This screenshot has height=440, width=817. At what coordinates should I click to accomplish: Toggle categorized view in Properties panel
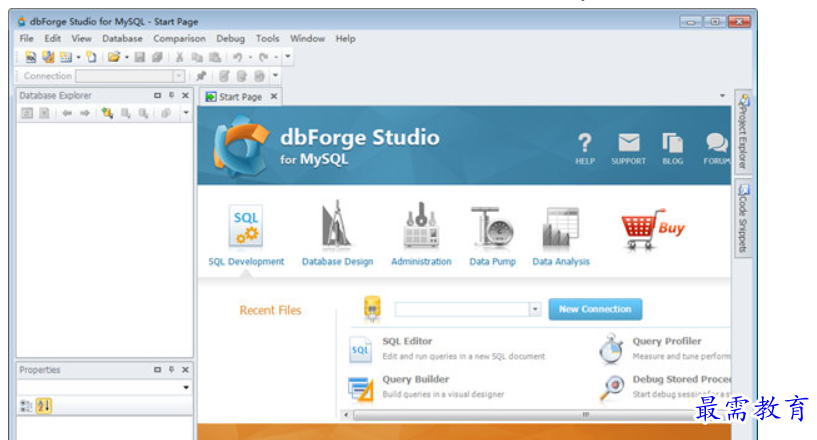[26, 406]
